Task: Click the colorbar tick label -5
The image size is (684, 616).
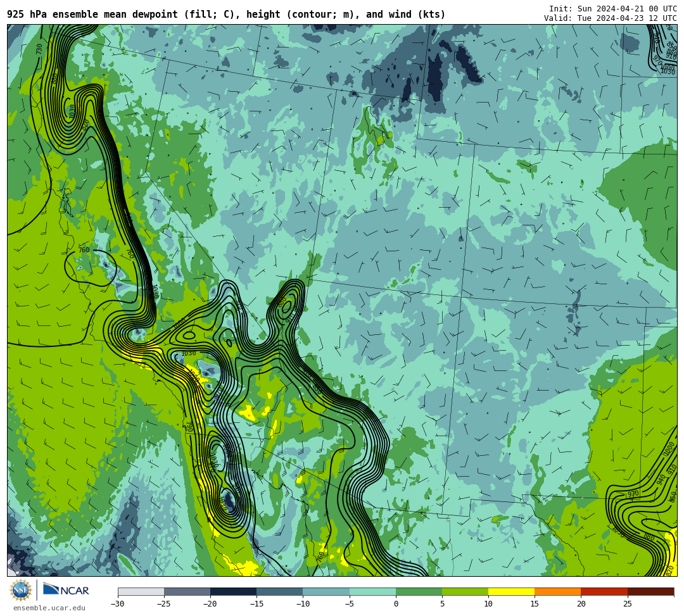Action: click(350, 604)
